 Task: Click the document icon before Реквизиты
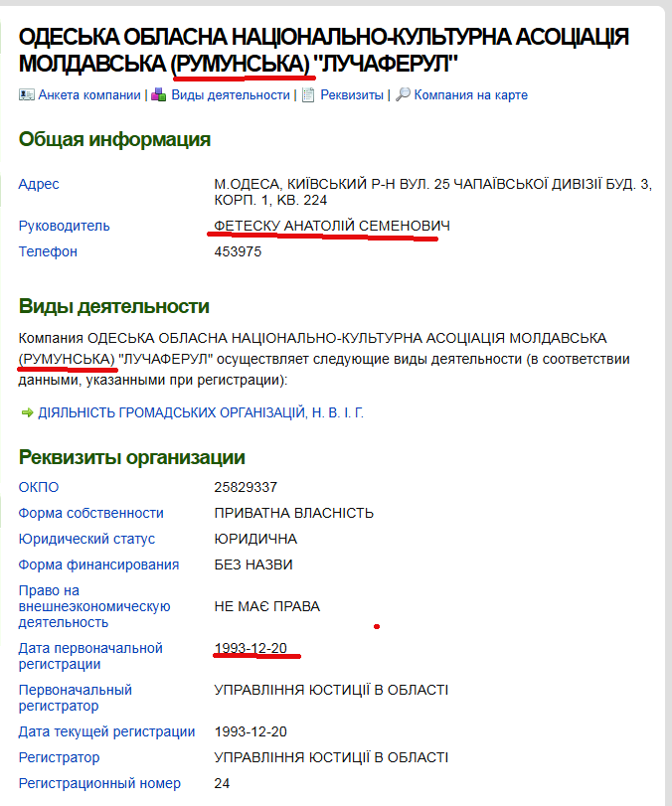click(x=308, y=95)
